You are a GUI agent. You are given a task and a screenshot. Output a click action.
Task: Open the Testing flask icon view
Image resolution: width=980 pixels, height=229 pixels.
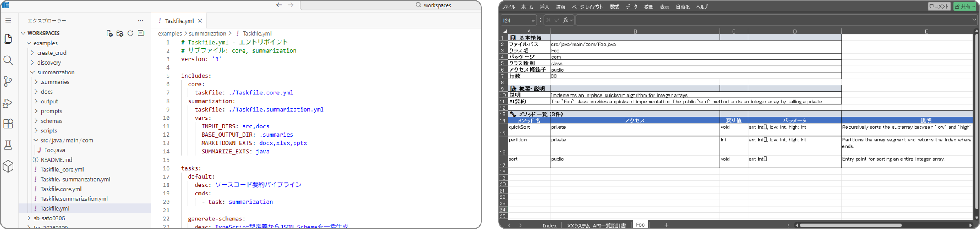click(x=8, y=145)
